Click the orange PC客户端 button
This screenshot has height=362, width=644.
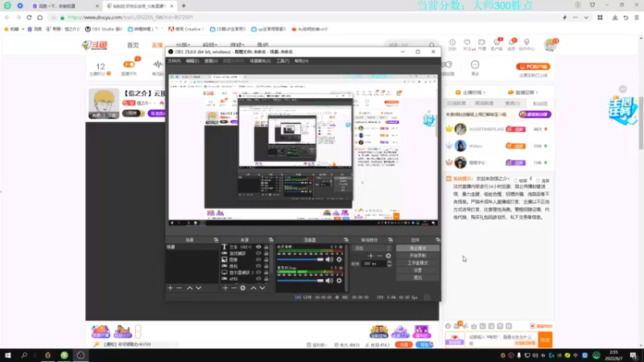[533, 67]
